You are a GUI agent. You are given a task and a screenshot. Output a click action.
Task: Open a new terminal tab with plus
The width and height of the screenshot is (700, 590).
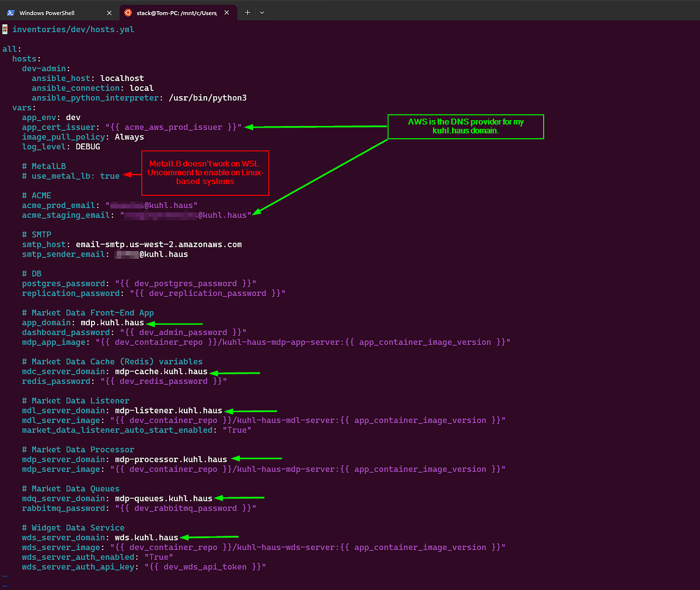coord(247,13)
